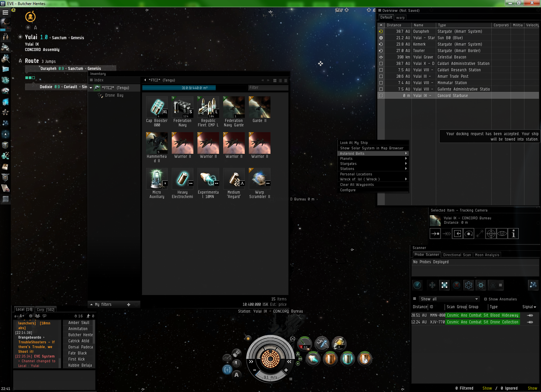Screen dimensions: 541x392
Task: Open the Show all scanner filter dropdown
Action: [x=449, y=299]
